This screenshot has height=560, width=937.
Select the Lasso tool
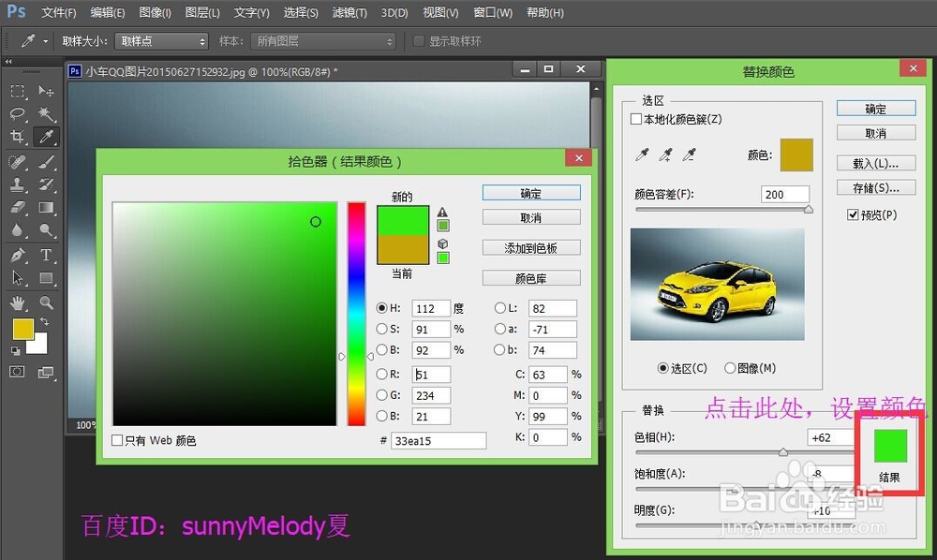[17, 113]
